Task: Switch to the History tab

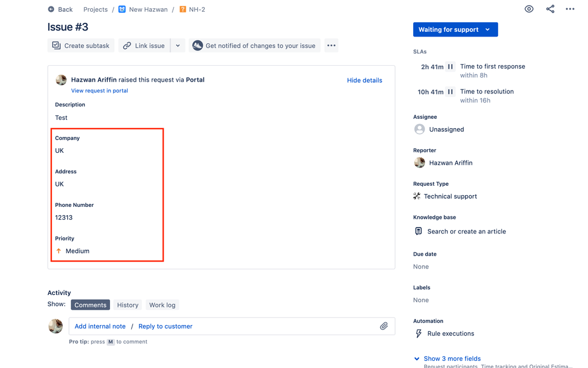Action: 128,305
